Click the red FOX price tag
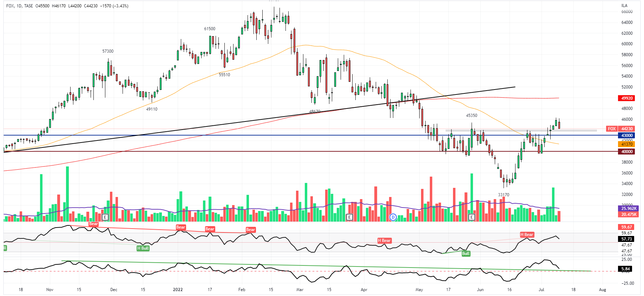The image size is (644, 296). click(x=612, y=129)
